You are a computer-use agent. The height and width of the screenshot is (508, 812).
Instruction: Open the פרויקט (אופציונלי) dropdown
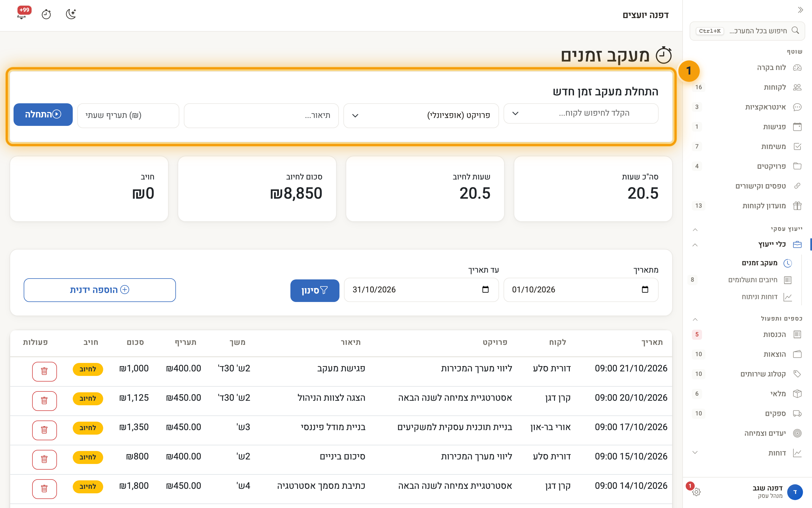[x=421, y=116]
